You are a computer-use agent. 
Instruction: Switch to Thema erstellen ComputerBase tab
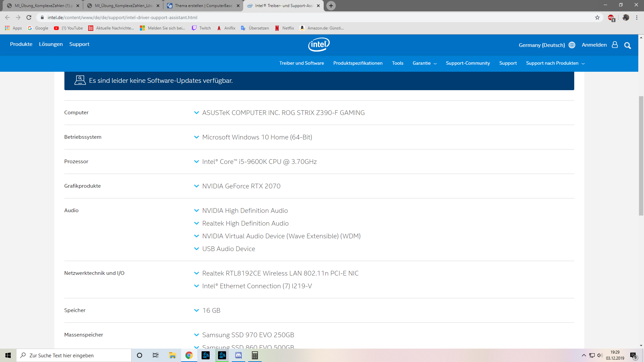pos(203,6)
